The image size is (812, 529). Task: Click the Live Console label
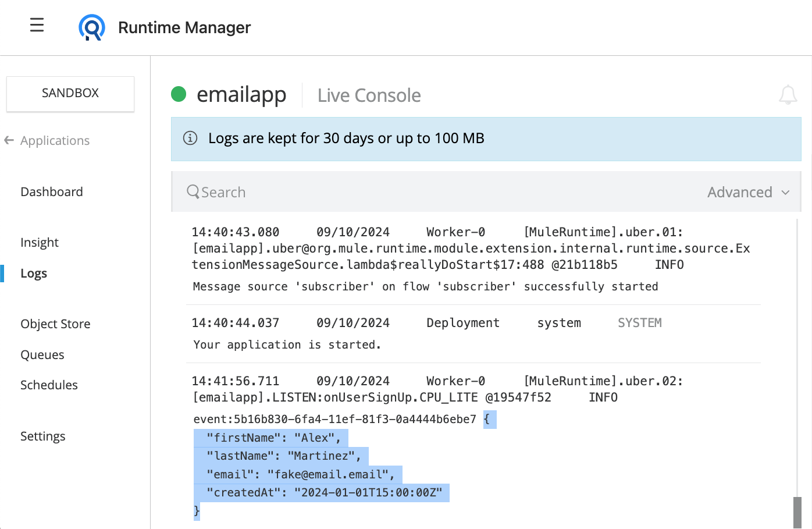(x=369, y=95)
